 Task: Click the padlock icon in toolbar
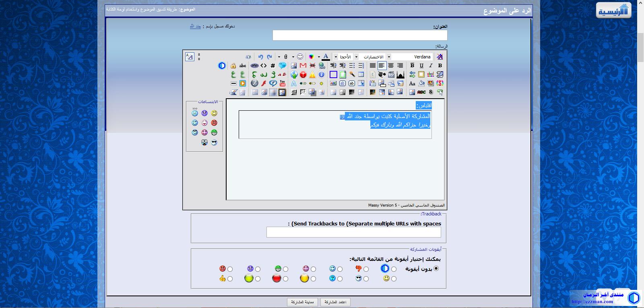(233, 66)
